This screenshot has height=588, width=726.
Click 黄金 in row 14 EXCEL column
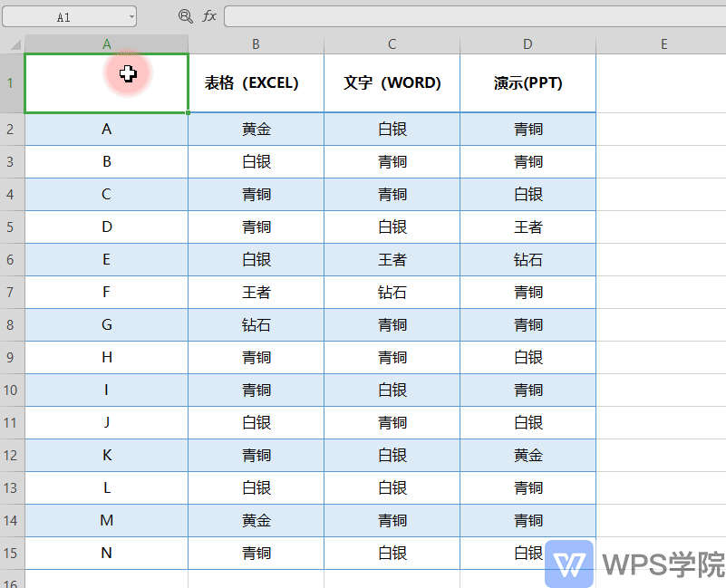tap(256, 520)
